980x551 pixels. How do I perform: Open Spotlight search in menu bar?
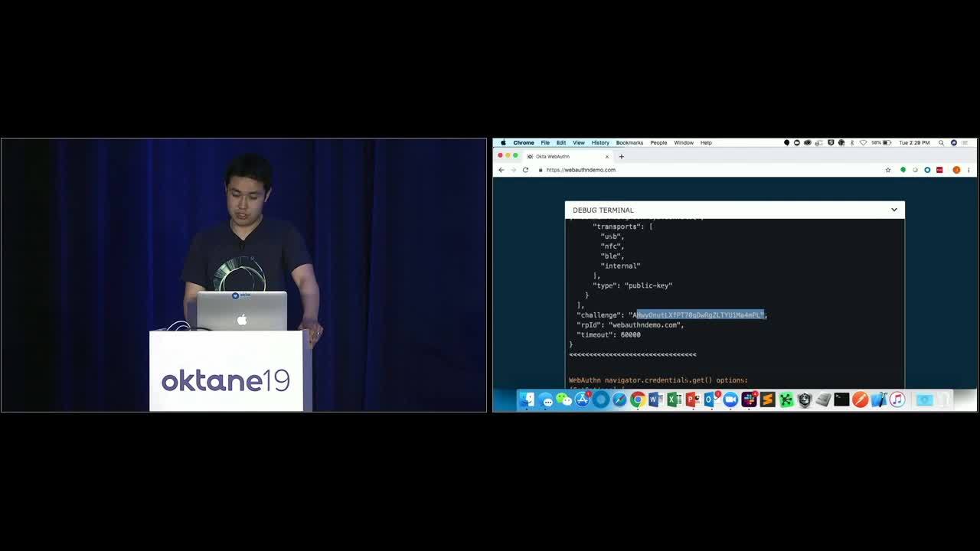point(941,142)
